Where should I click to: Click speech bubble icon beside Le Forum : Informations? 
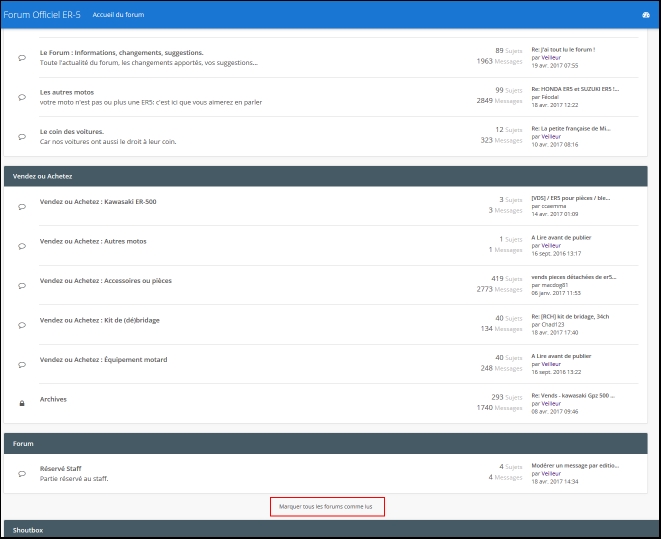(22, 58)
